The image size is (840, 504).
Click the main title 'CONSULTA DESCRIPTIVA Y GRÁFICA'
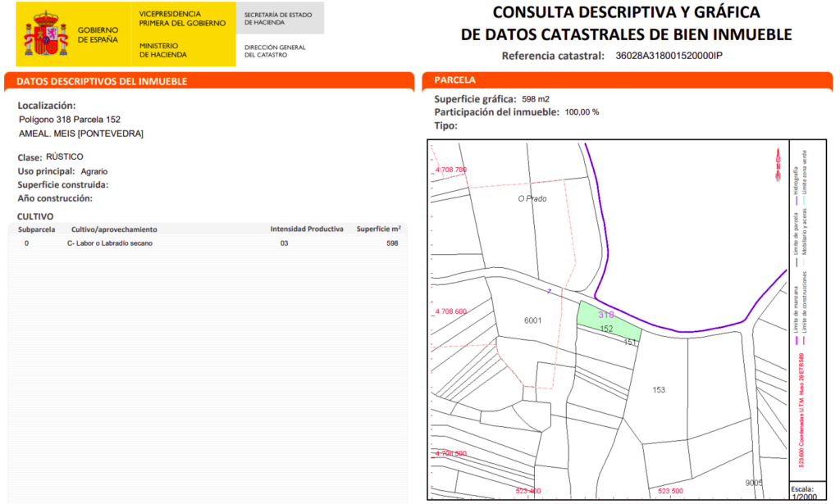[x=626, y=11]
